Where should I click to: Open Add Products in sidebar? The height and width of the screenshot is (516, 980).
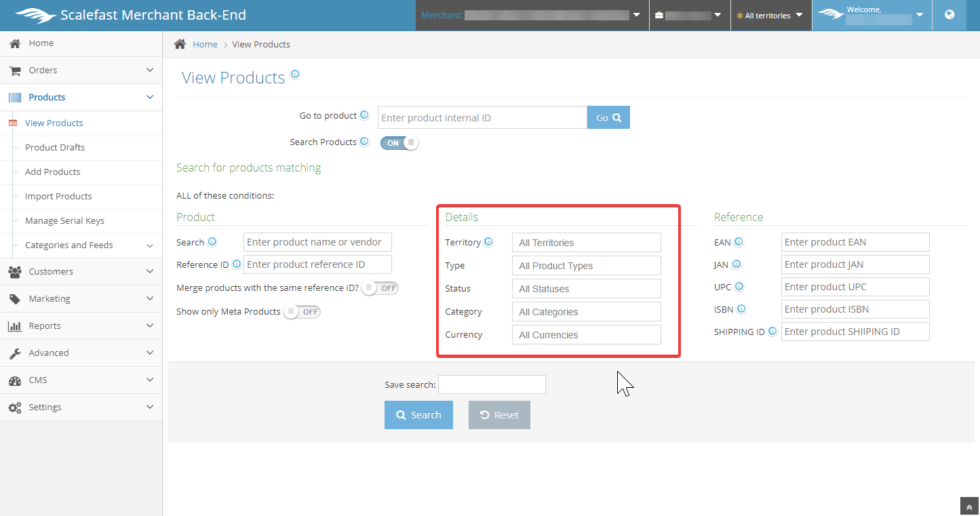tap(53, 172)
